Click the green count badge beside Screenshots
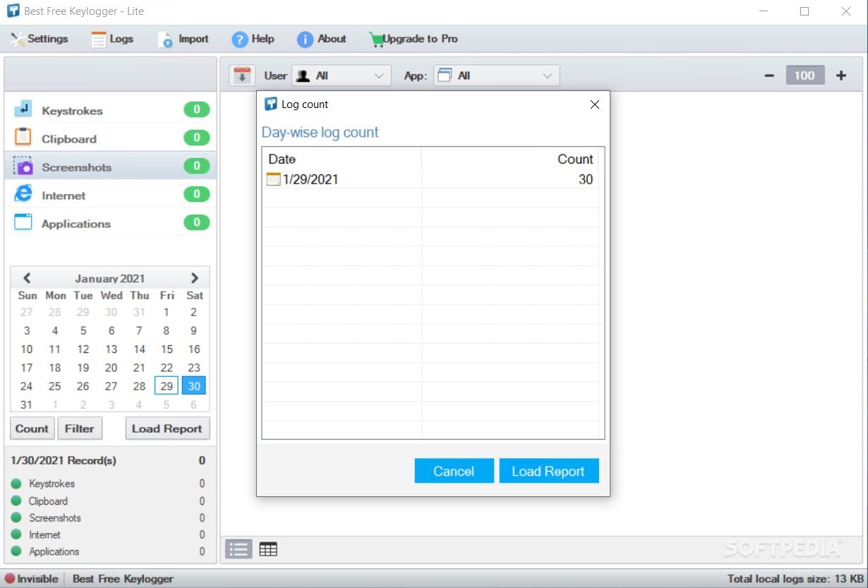The height and width of the screenshot is (588, 868). (197, 166)
